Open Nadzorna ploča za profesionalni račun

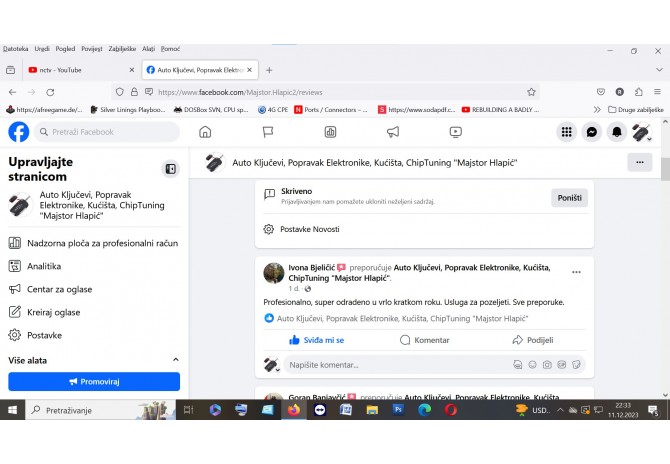point(94,243)
